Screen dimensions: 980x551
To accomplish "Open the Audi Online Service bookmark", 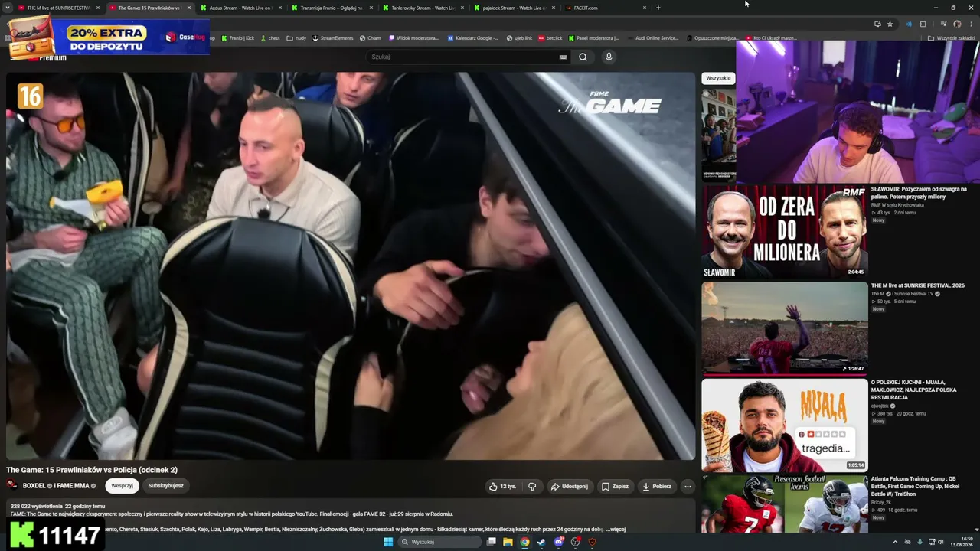I will (652, 38).
